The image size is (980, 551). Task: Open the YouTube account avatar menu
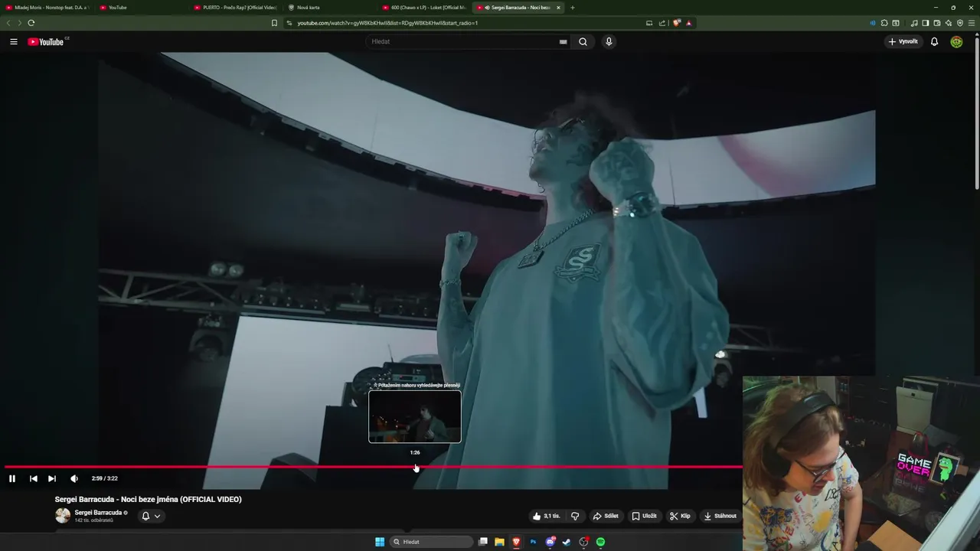(x=956, y=41)
